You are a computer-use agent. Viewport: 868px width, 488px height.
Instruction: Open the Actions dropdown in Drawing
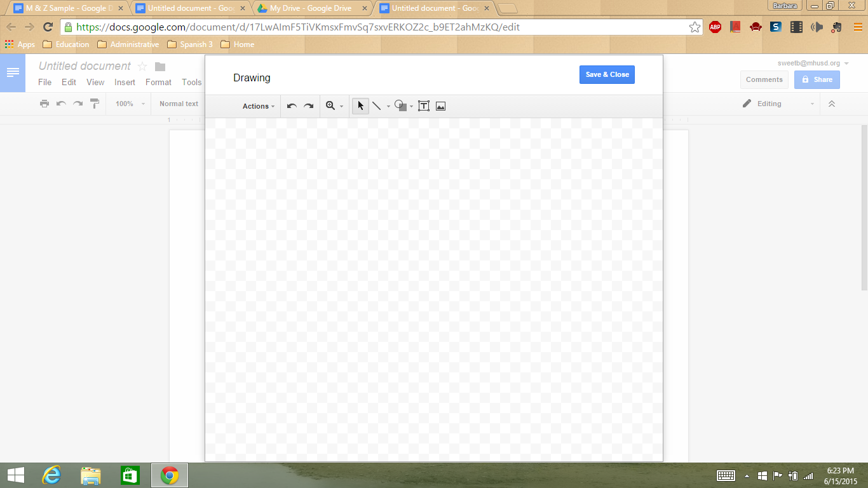tap(259, 106)
